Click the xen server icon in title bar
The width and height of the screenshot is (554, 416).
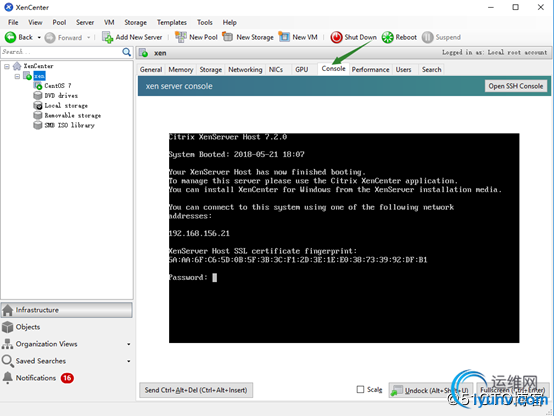coord(143,53)
